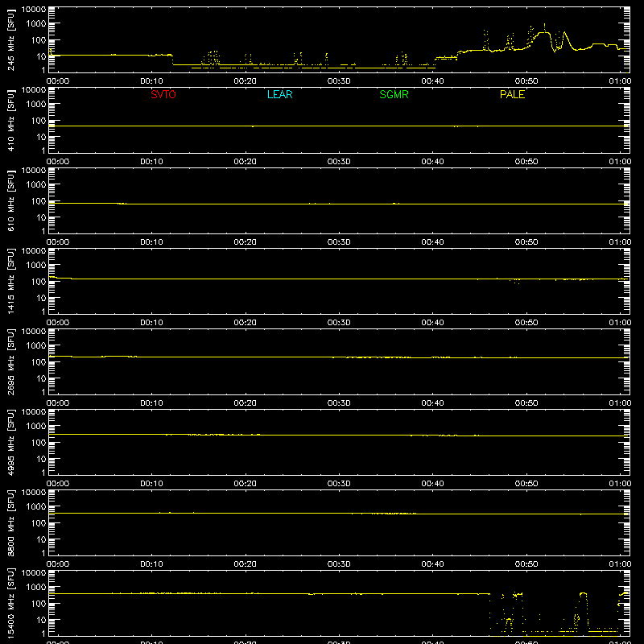Screen dimensions: 644x644
Task: Select the 8800 MHz [SFU] axis label
Action: pyautogui.click(x=10, y=523)
